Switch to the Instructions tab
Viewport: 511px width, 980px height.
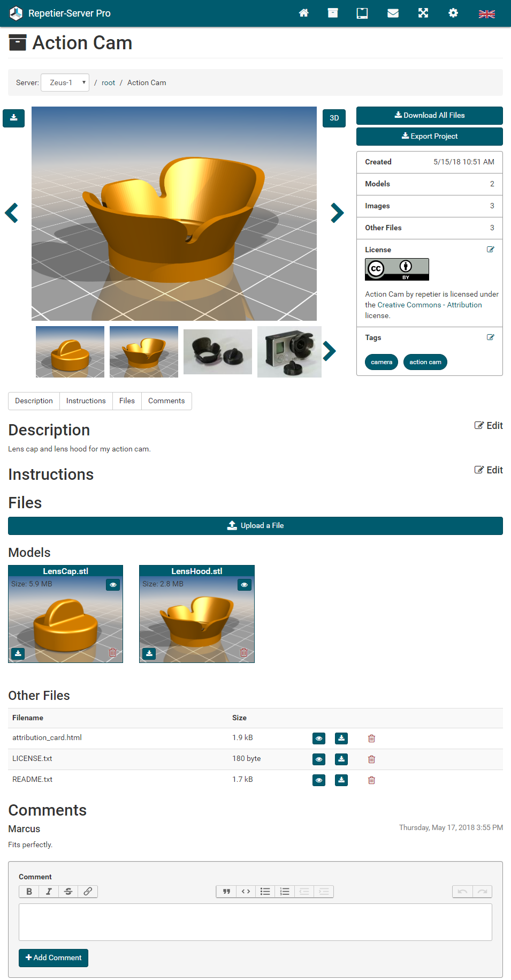86,401
